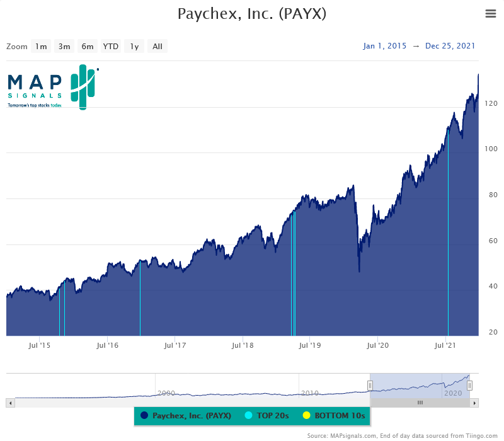The image size is (504, 441).
Task: Set zoom range to 1m
Action: 41,46
